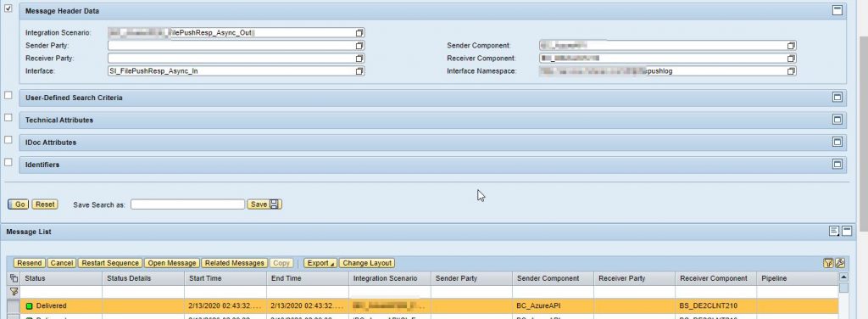Toggle the table filter icon in toolbar

coord(828,263)
